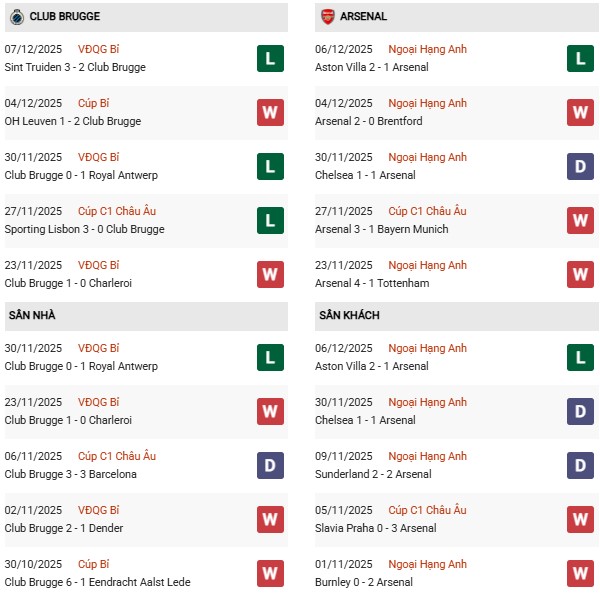Click the D badge for Sunderland match
The height and width of the screenshot is (597, 600).
coord(580,465)
